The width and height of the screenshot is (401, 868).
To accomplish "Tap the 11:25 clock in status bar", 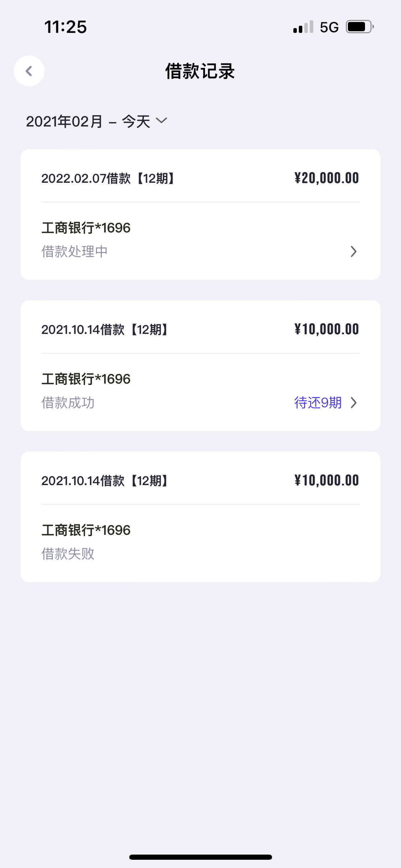I will 66,27.
